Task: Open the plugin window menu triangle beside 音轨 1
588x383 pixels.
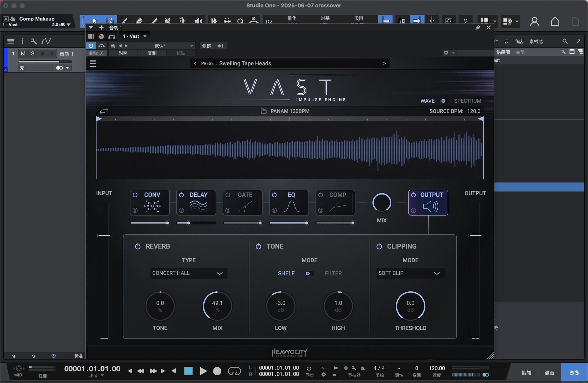Action: point(91,28)
